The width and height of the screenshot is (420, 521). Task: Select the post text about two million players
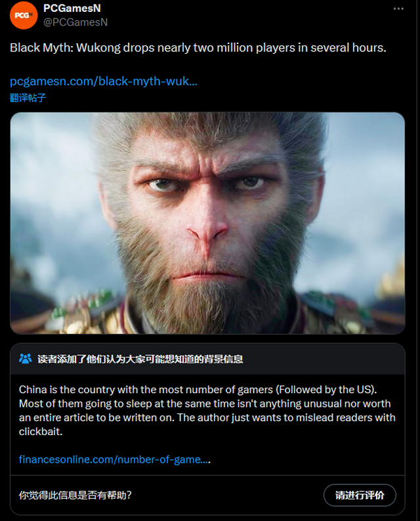(198, 48)
